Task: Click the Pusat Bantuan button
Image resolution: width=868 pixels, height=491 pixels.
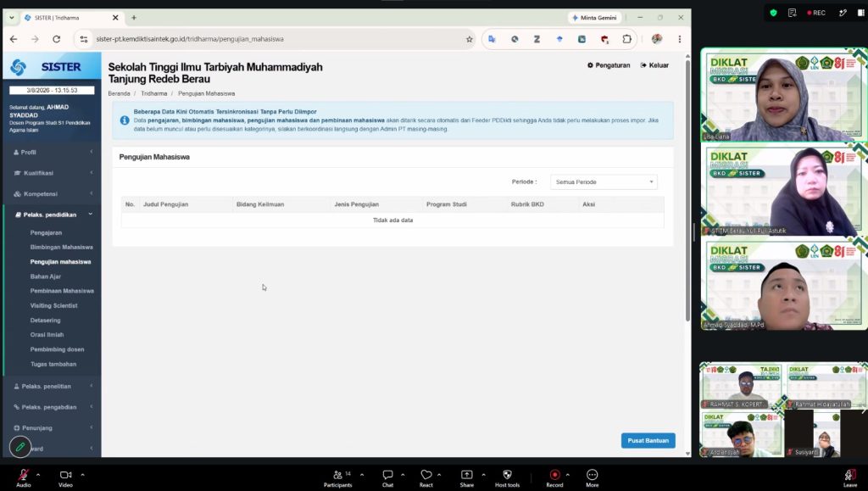Action: click(x=648, y=441)
